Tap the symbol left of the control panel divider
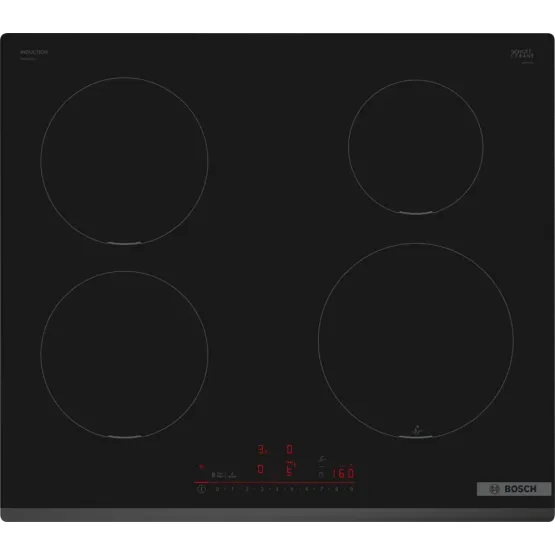 click(x=218, y=475)
